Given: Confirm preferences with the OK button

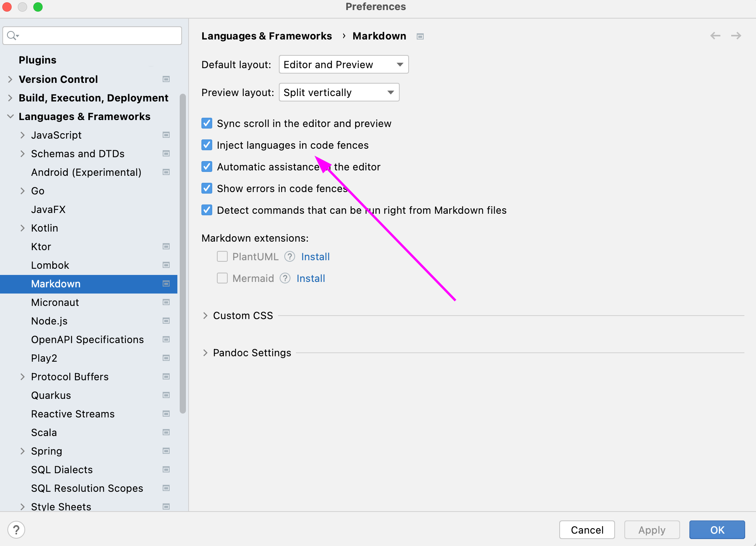Looking at the screenshot, I should tap(717, 529).
